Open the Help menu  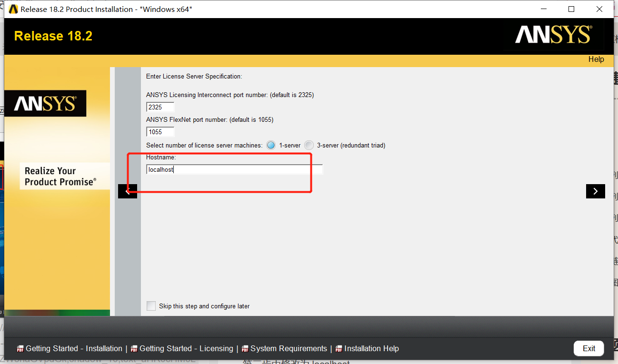pyautogui.click(x=596, y=59)
